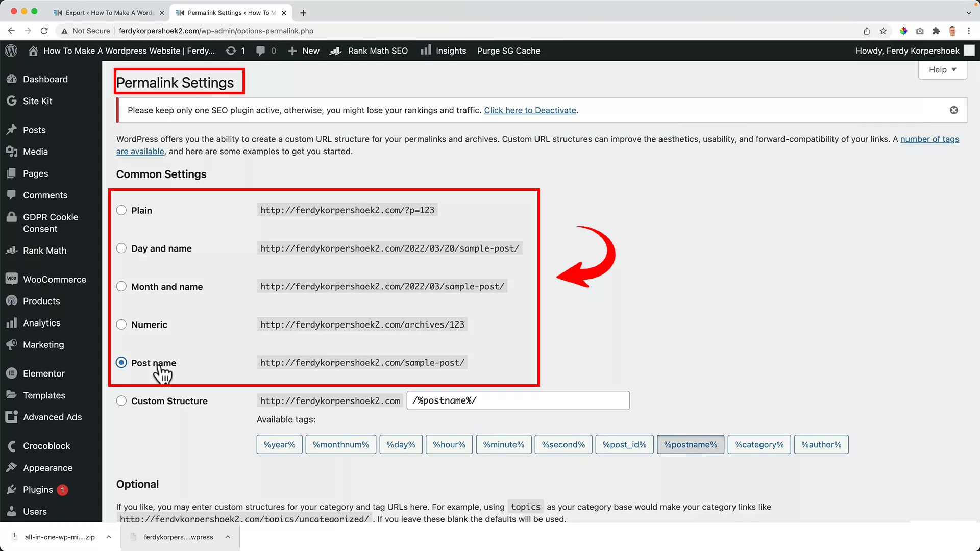The width and height of the screenshot is (980, 551).
Task: Expand the downloaded zip file options
Action: point(108,537)
